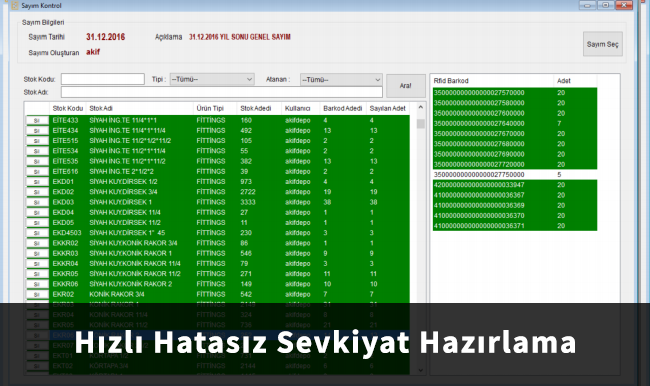Select the barcode row ending 27750000
The image size is (650, 386).
coord(514,175)
